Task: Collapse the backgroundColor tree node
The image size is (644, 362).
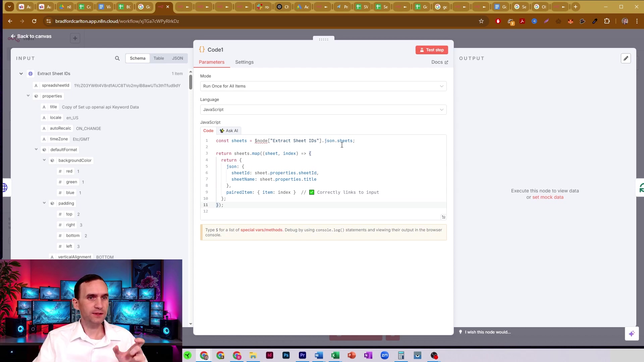Action: [x=44, y=160]
